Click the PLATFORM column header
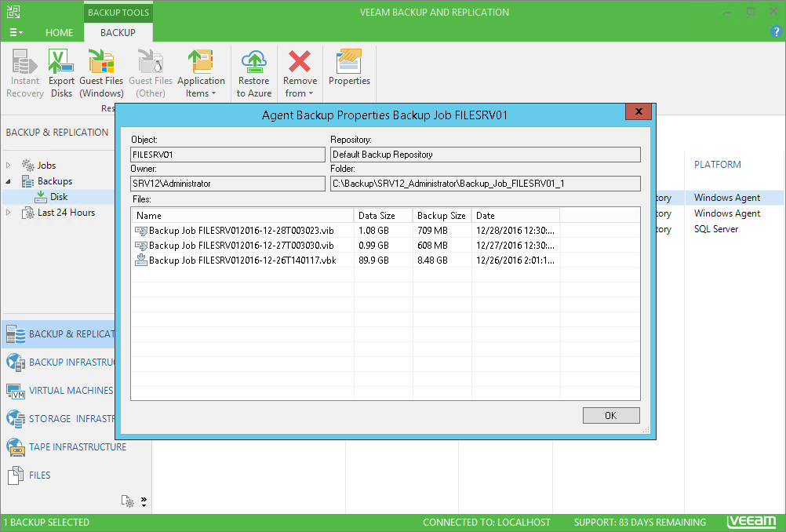 point(717,165)
